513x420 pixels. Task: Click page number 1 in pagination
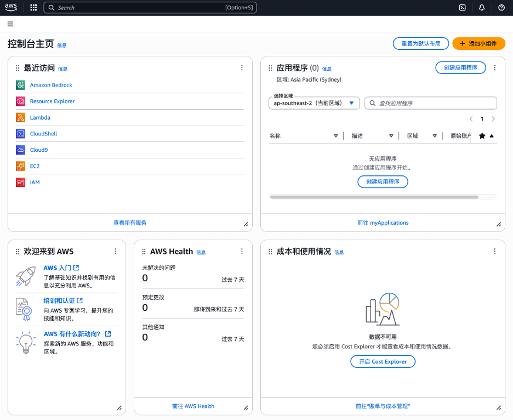pos(482,119)
